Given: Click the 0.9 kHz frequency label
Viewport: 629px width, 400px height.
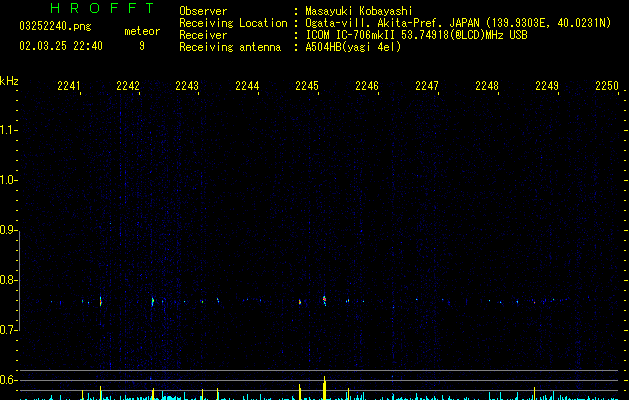Looking at the screenshot, I should 8,230.
